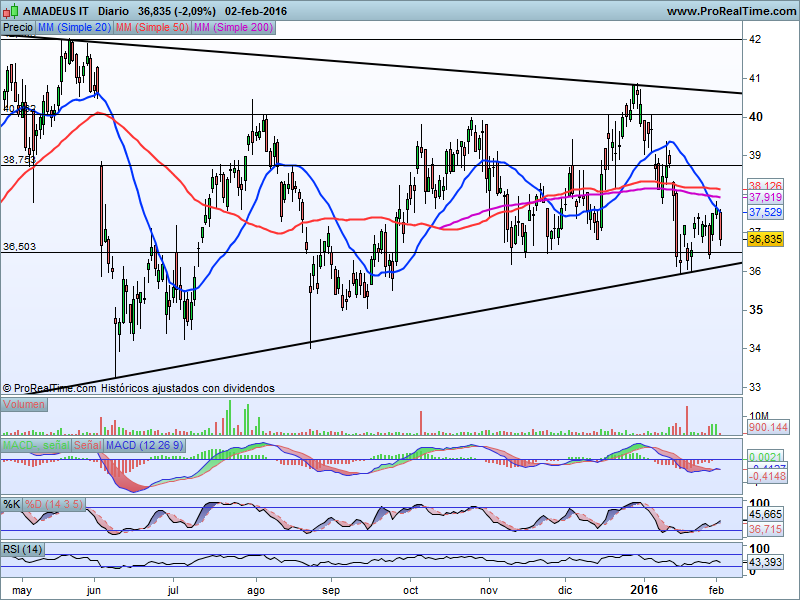The image size is (800, 600).
Task: Click the www.ProRealTime.com link
Action: tap(732, 11)
